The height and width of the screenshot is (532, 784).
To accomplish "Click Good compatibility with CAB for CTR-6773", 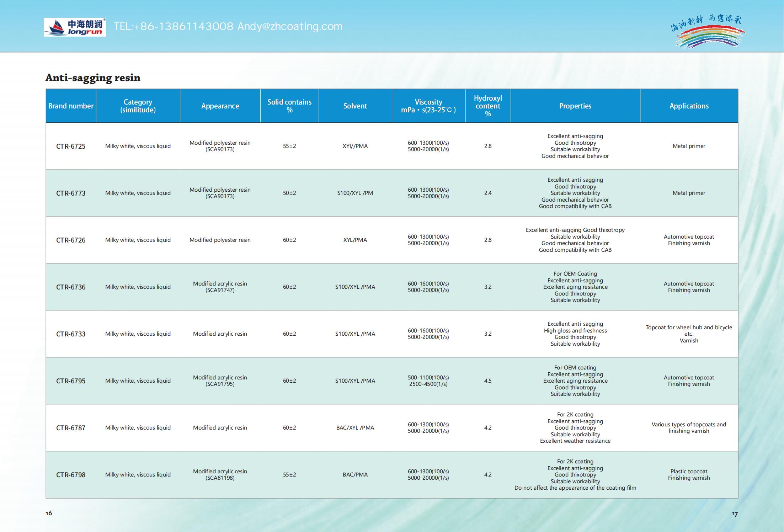I will [x=575, y=206].
